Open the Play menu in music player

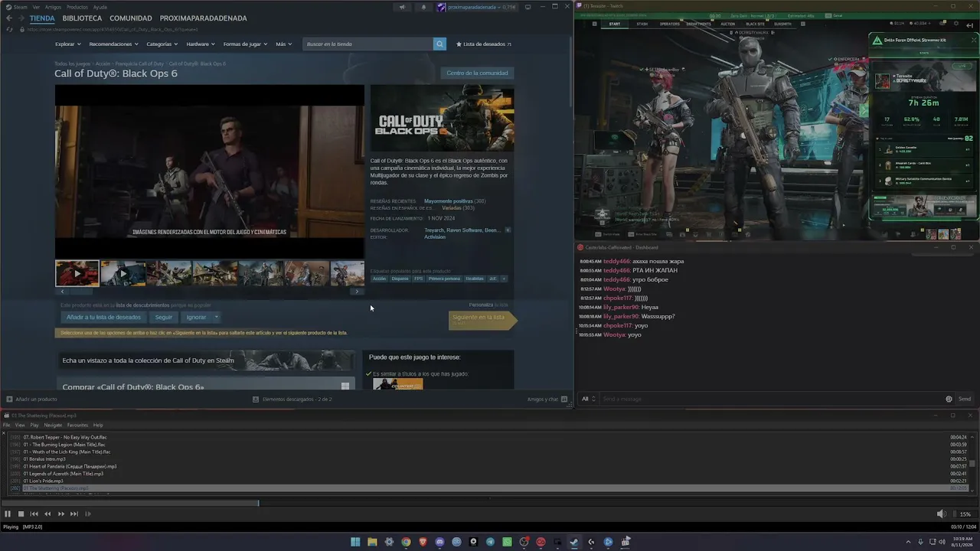34,425
